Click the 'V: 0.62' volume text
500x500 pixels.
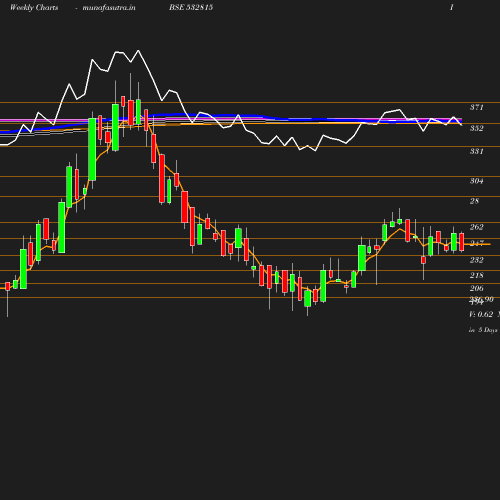[x=481, y=314]
